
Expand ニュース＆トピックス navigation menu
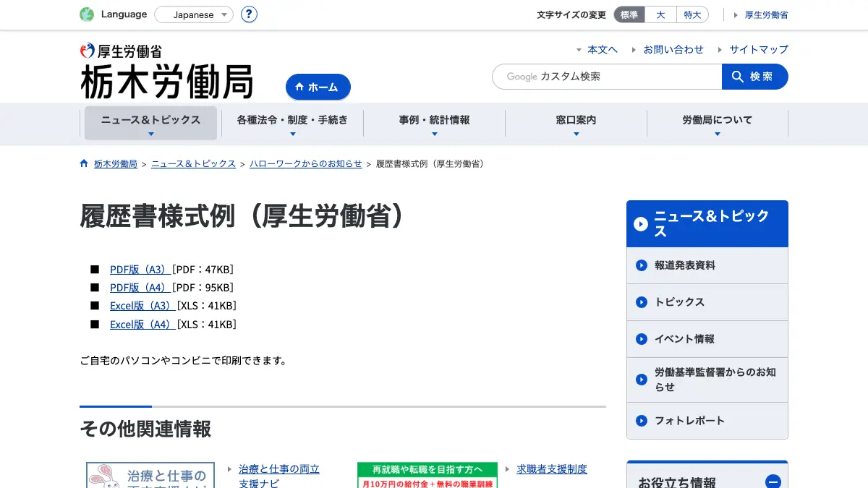coord(150,123)
